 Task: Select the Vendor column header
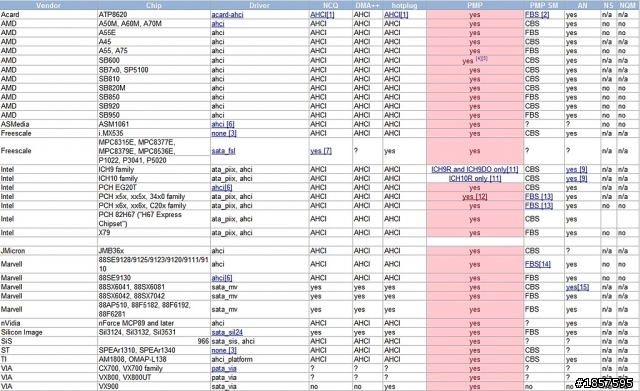[x=49, y=5]
